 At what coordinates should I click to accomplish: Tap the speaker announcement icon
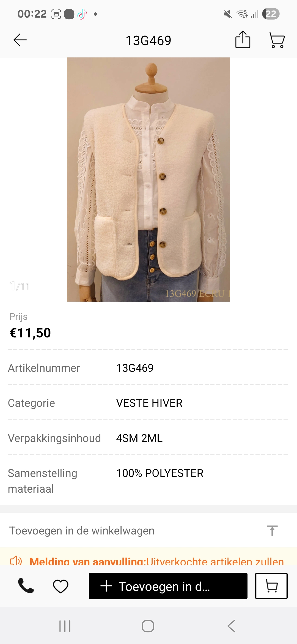[x=16, y=560]
